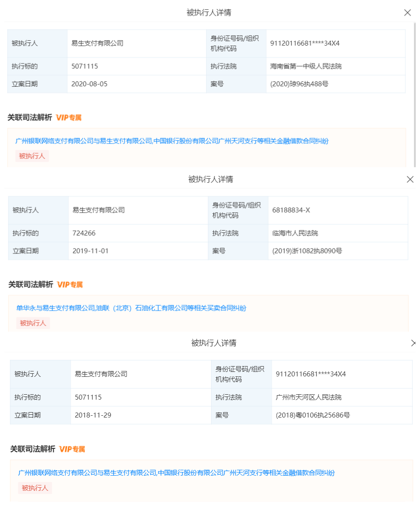Screen dimensions: 420x506
Task: Click the 被执行人 tag in the 2020 case analysis
Action: [32, 156]
